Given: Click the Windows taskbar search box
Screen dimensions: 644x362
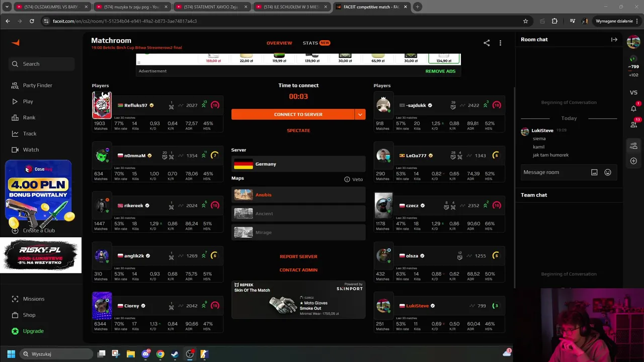Looking at the screenshot, I should pyautogui.click(x=57, y=354).
